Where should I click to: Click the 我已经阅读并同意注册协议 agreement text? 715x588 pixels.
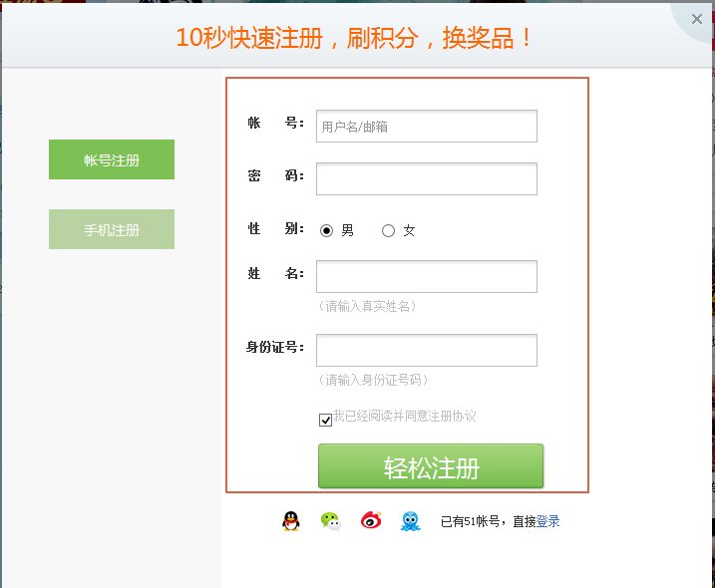[405, 416]
